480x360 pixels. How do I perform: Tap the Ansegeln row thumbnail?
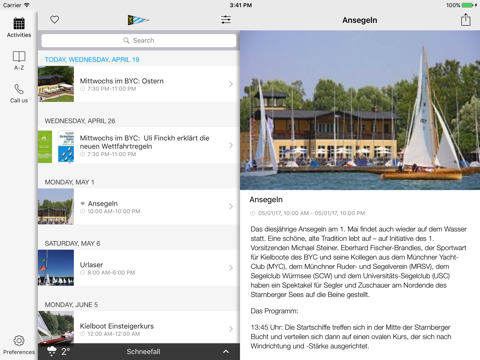56,207
